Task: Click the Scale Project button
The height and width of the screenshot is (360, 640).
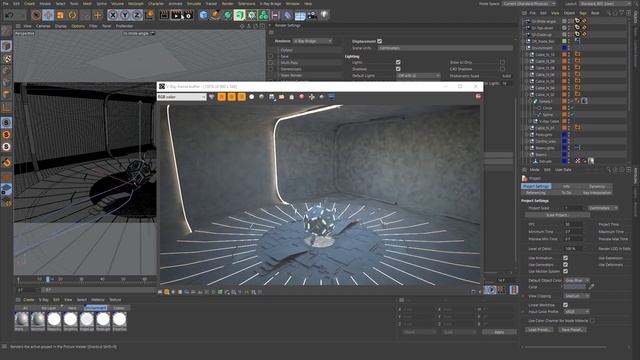Action: click(557, 215)
